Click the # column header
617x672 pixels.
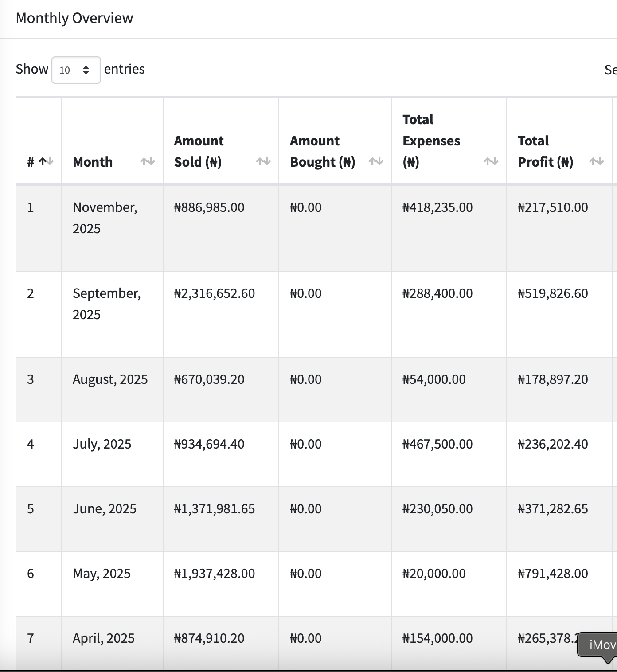click(x=30, y=161)
